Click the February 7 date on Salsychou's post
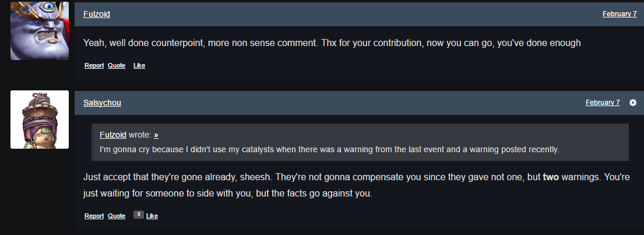Screen dimensions: 644x235 603,103
